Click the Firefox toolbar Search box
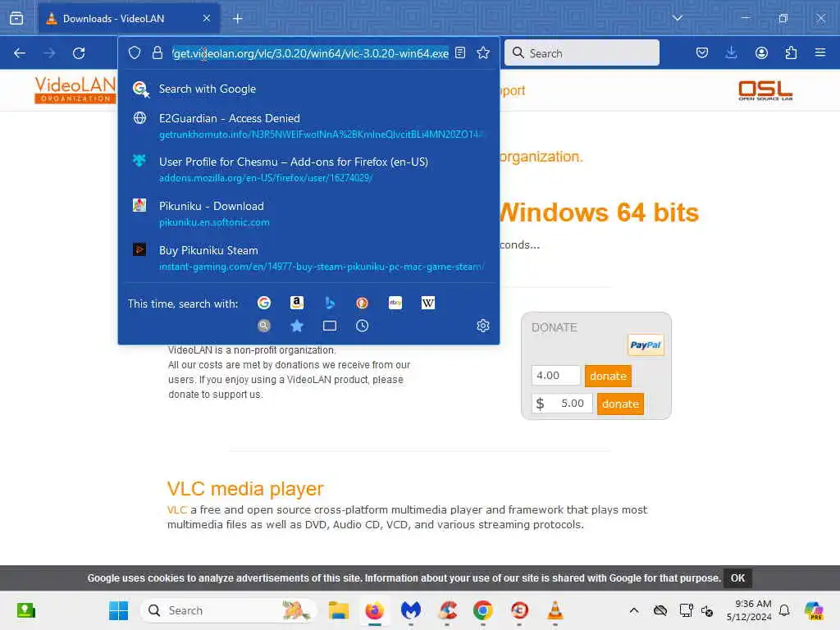This screenshot has height=630, width=840. coord(582,53)
